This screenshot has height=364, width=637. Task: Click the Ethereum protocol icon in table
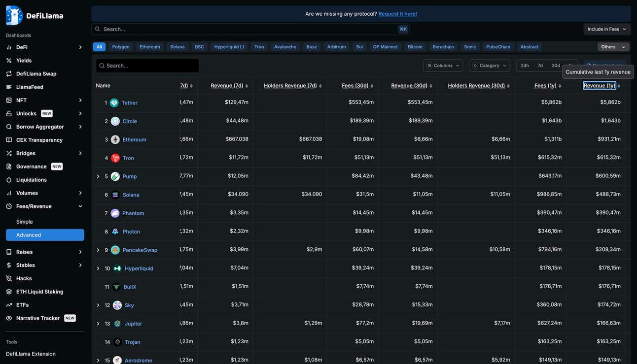115,140
